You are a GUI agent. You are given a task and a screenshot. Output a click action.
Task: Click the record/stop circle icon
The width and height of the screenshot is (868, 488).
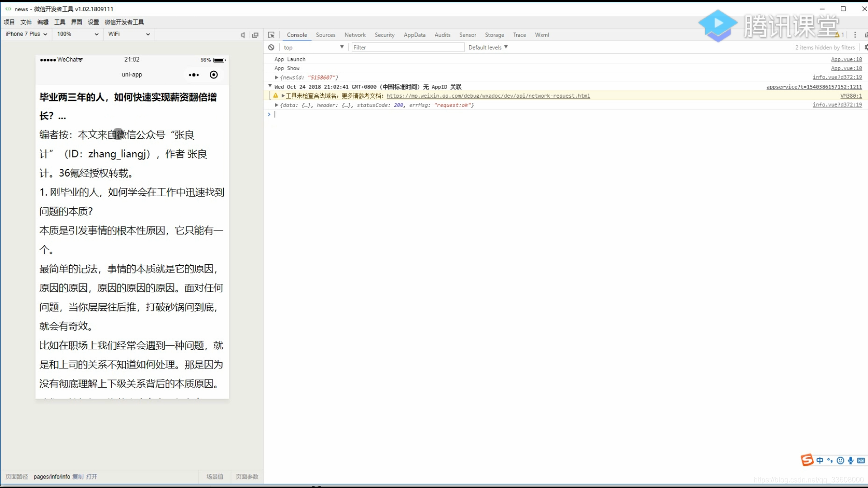pos(214,75)
